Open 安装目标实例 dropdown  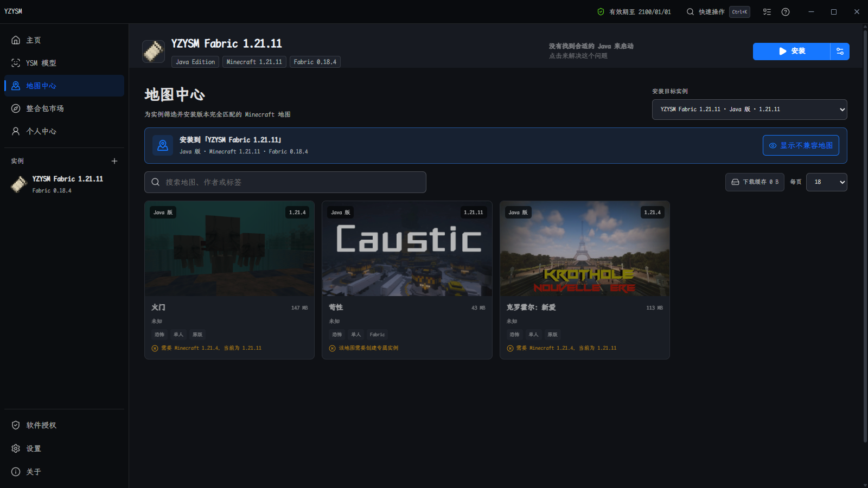(749, 109)
